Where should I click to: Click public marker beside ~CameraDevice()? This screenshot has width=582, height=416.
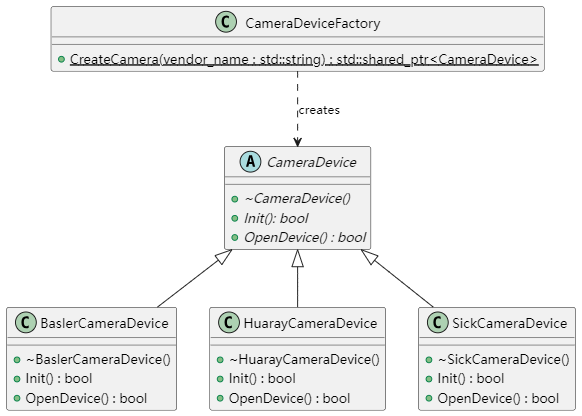coord(235,199)
